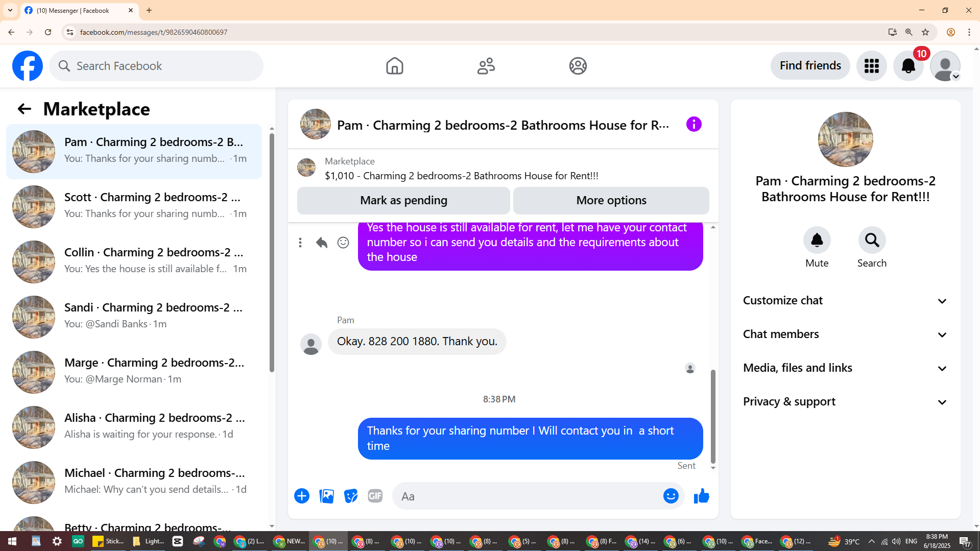React to the message with emoji icon
980x551 pixels.
pos(343,243)
